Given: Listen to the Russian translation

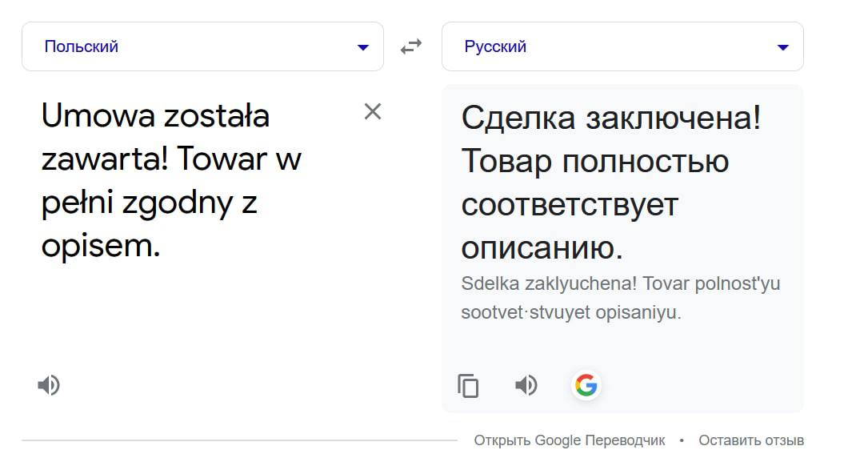Looking at the screenshot, I should (x=526, y=385).
